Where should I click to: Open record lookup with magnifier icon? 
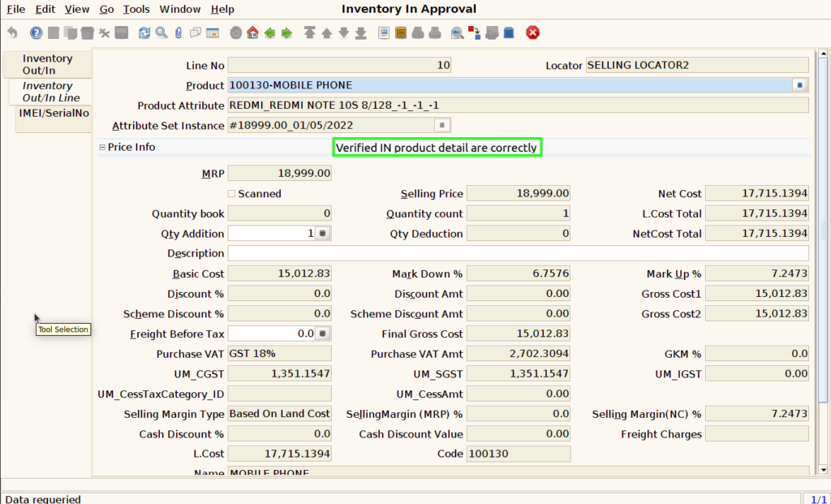(161, 32)
